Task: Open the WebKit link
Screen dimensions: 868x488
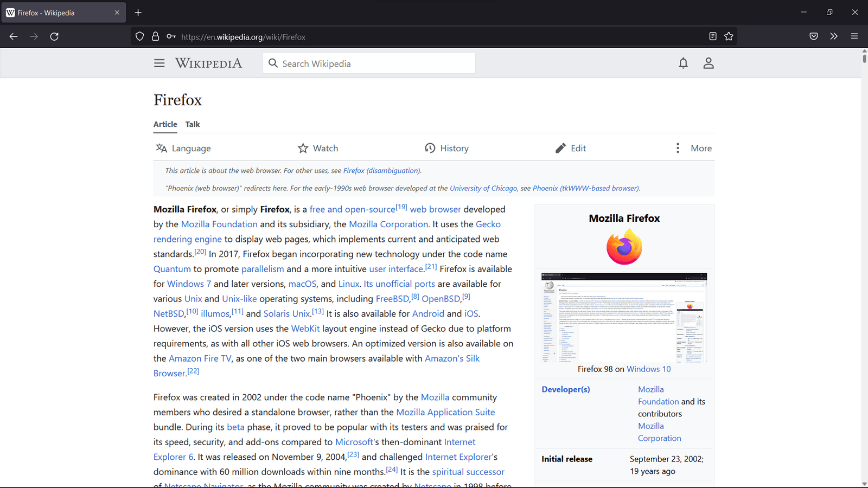Action: click(x=305, y=329)
